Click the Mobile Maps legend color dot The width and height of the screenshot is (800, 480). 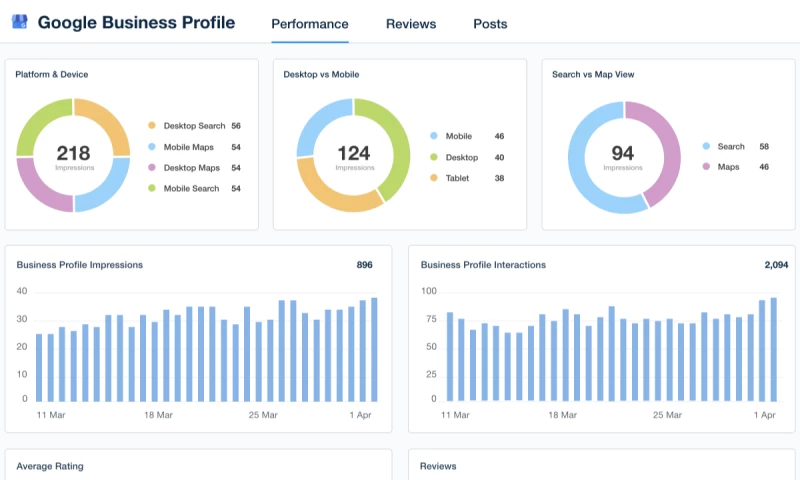click(x=152, y=147)
